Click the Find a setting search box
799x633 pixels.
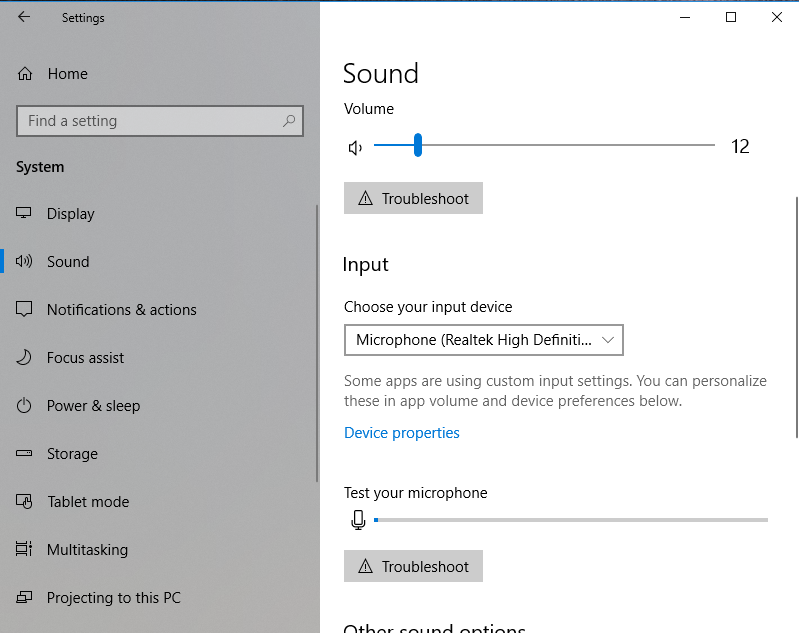[x=150, y=121]
